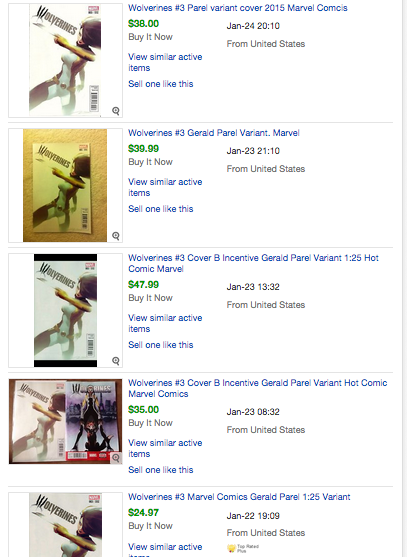Click the thumbnail image of the $24.97 listing
407x557 pixels.
(x=65, y=525)
